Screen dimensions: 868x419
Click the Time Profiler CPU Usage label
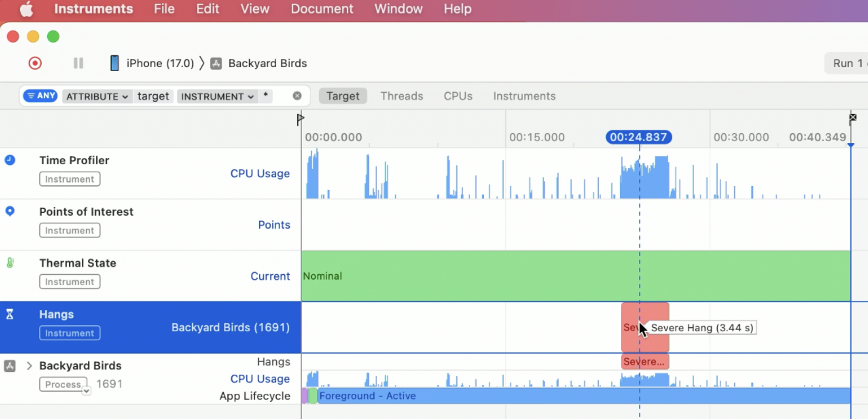259,173
